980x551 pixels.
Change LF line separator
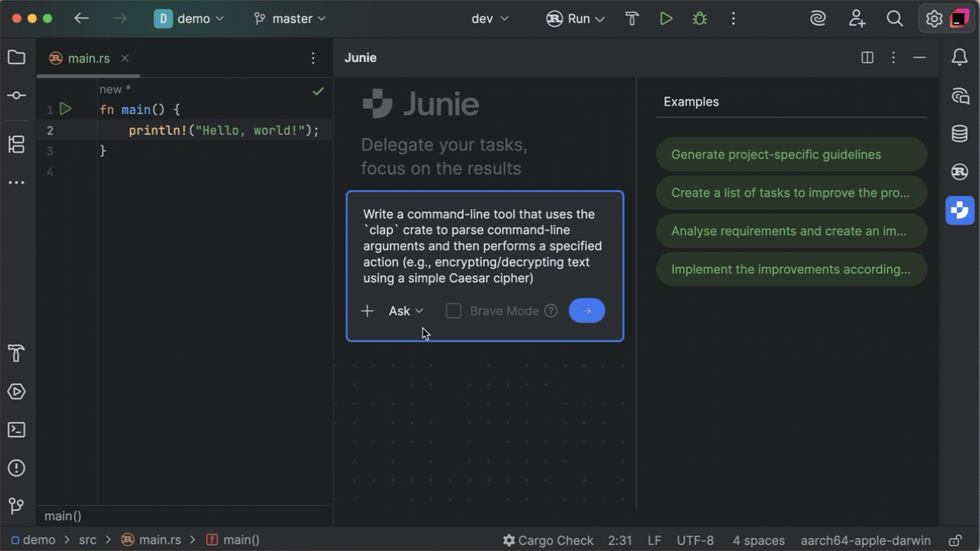coord(655,540)
